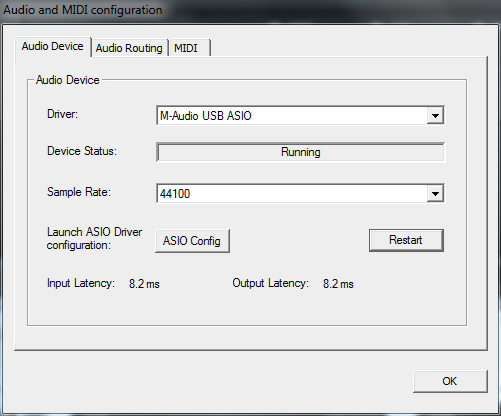Click the Audio Device group box heading
Viewport: 501px width, 416px height.
tap(68, 80)
